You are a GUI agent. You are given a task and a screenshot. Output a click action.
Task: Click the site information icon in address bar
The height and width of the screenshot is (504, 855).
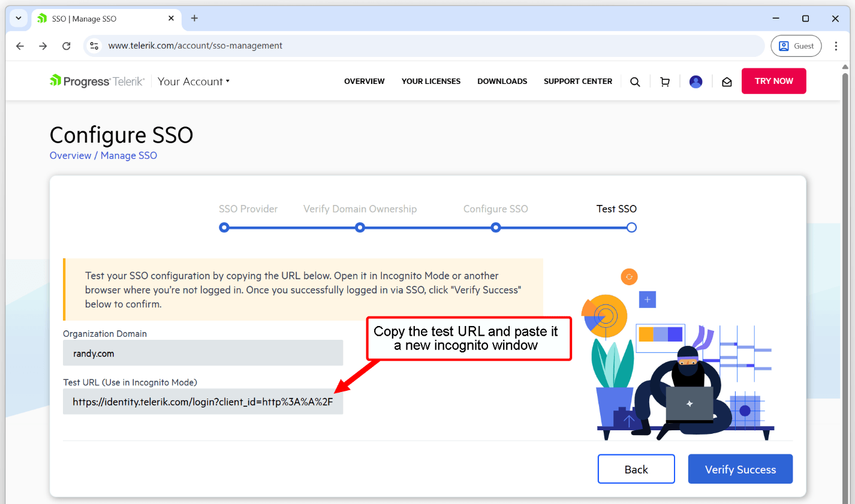[94, 46]
